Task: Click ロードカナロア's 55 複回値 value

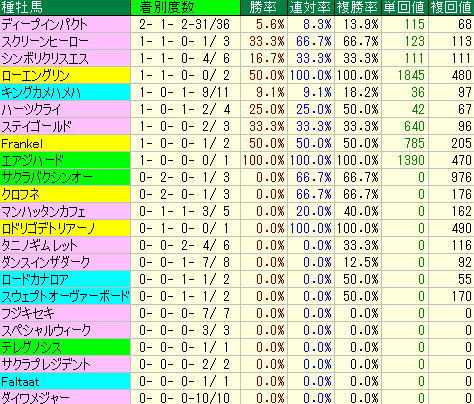Action: click(x=465, y=279)
